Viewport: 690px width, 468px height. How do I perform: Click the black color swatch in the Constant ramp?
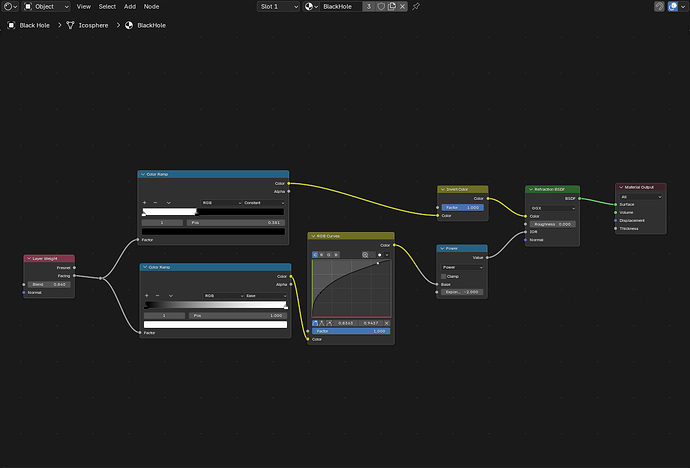[x=213, y=231]
